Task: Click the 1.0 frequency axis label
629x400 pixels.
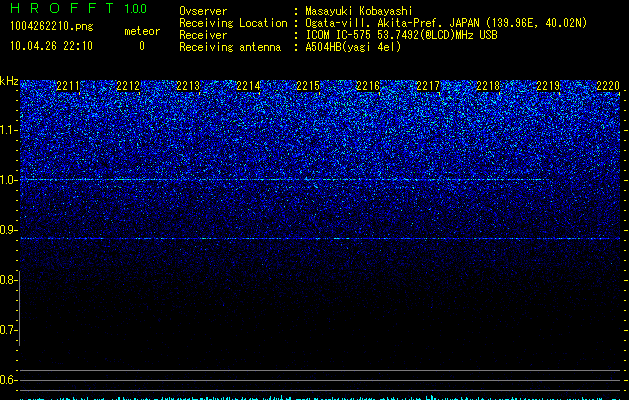Action: pyautogui.click(x=9, y=180)
